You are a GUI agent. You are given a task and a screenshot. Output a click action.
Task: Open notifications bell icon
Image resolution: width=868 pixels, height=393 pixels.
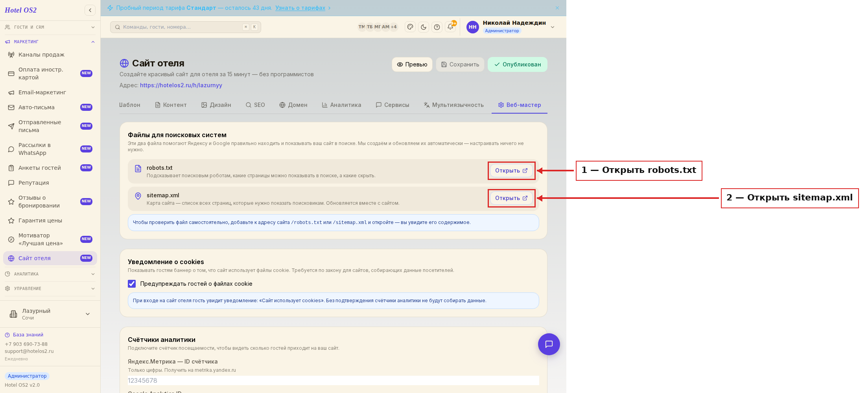click(x=450, y=27)
